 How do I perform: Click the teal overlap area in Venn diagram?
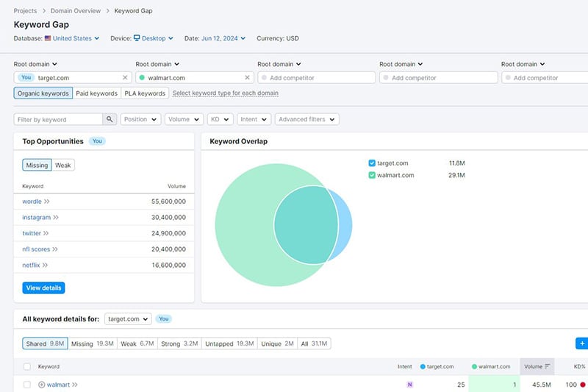click(306, 225)
